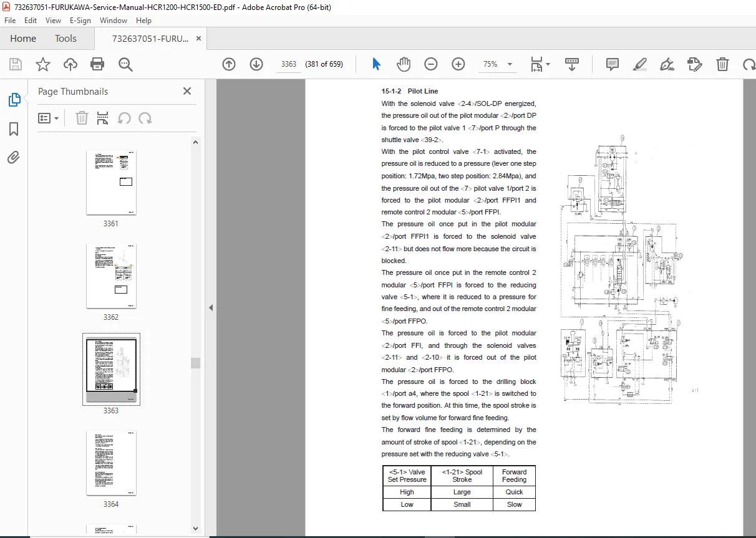Open the find text magnifier icon
This screenshot has height=538, width=756.
coord(125,64)
